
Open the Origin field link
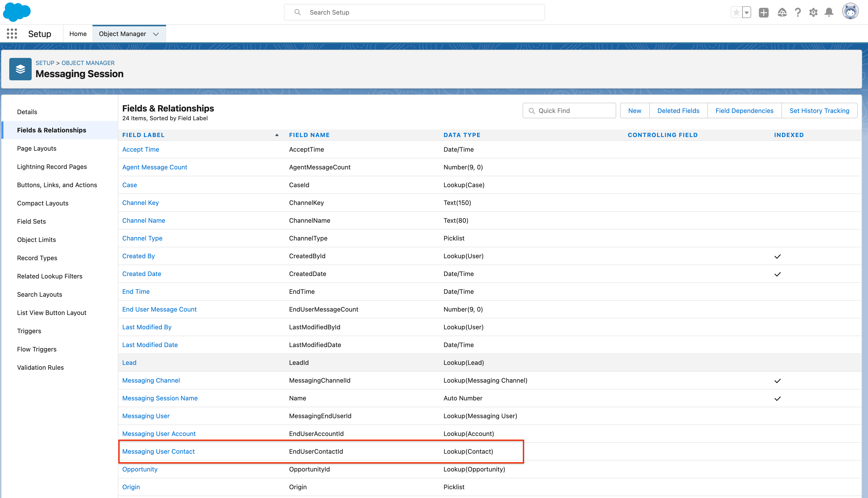coord(131,487)
